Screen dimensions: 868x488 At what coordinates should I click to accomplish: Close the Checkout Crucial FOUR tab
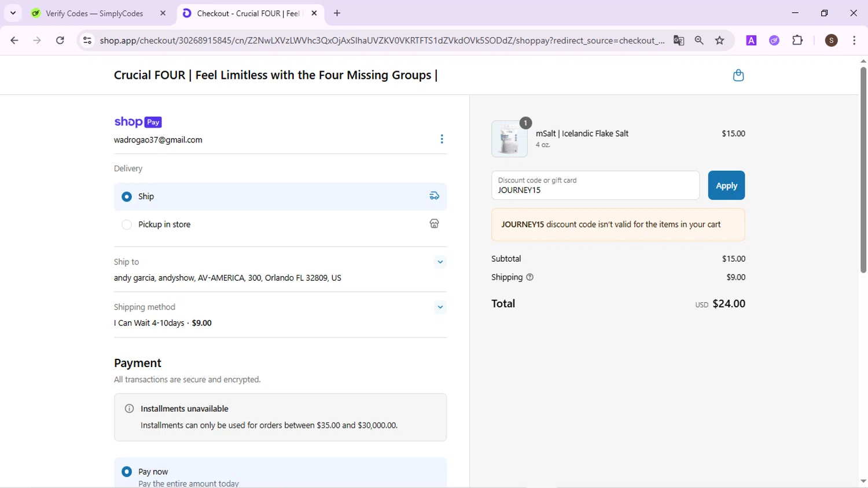pos(314,13)
